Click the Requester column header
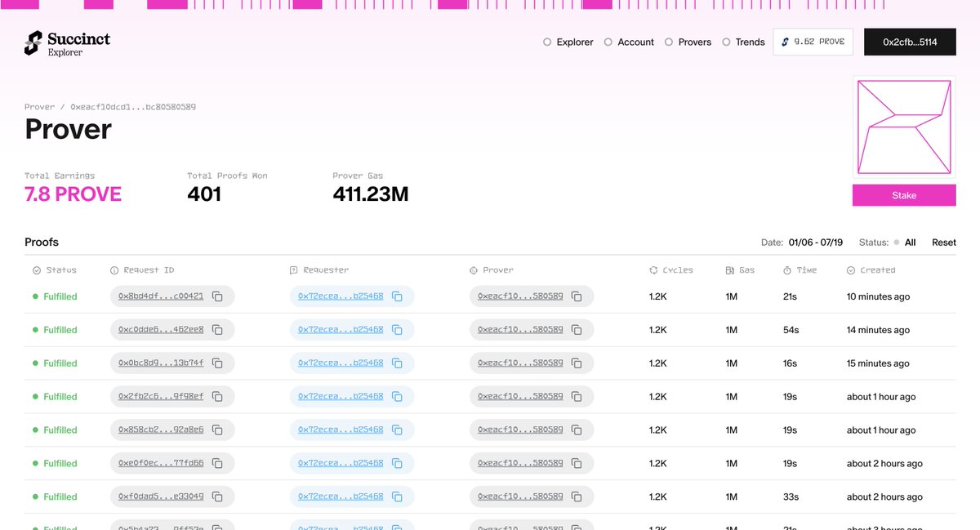 click(x=319, y=270)
